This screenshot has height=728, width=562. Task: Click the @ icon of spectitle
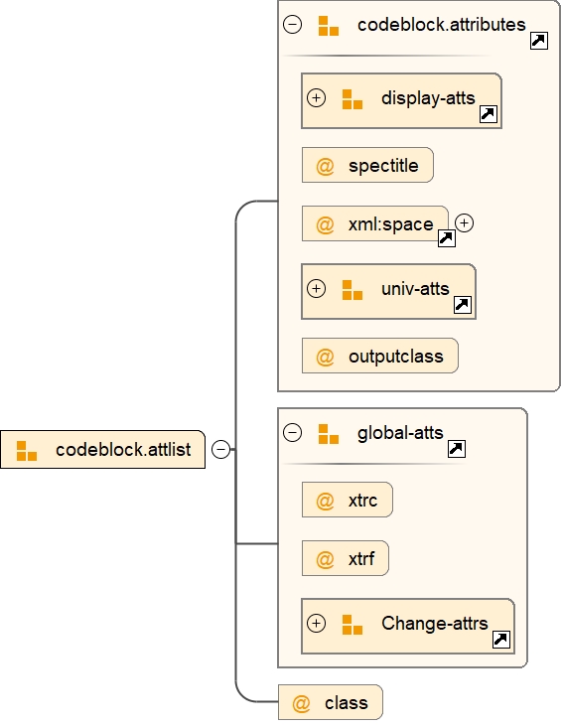click(325, 166)
